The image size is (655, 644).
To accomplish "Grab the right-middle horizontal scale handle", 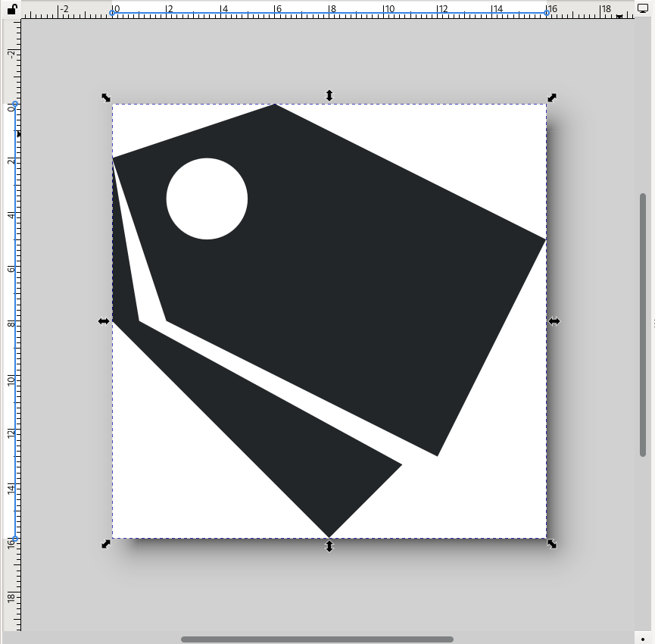I will pyautogui.click(x=554, y=321).
